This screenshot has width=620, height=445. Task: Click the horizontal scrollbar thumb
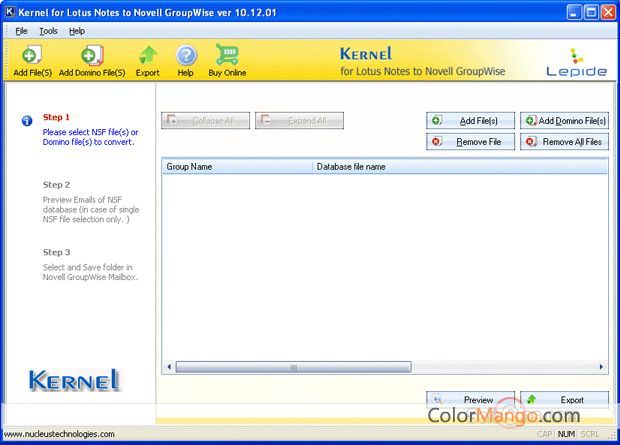(x=293, y=367)
